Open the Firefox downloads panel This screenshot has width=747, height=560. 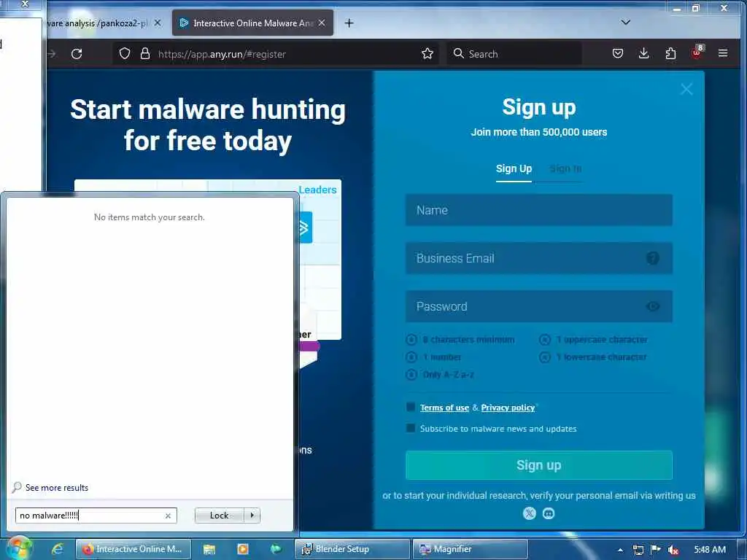(x=643, y=53)
